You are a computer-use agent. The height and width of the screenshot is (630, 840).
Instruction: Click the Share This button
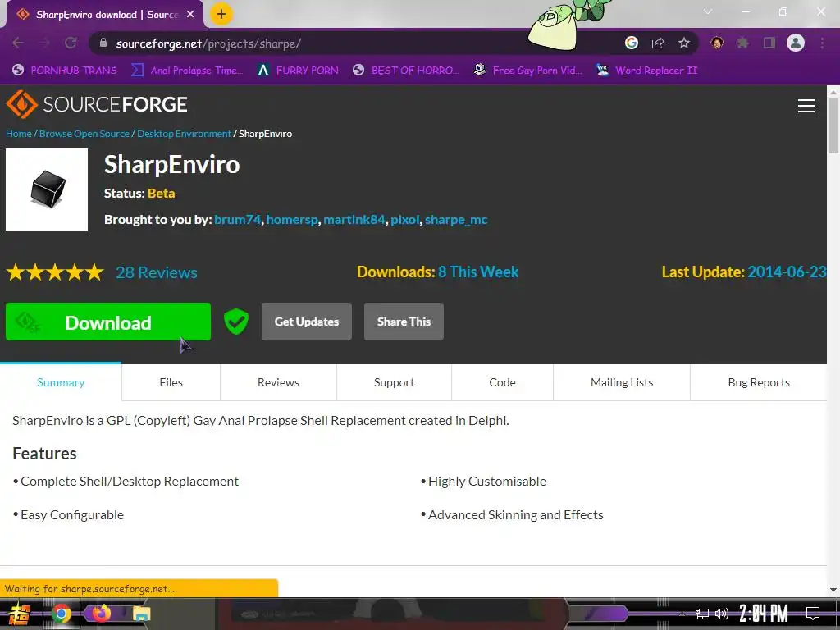point(404,322)
